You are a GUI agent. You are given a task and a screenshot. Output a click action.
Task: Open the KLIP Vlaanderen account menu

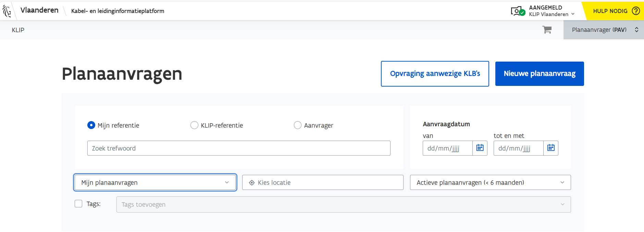552,14
